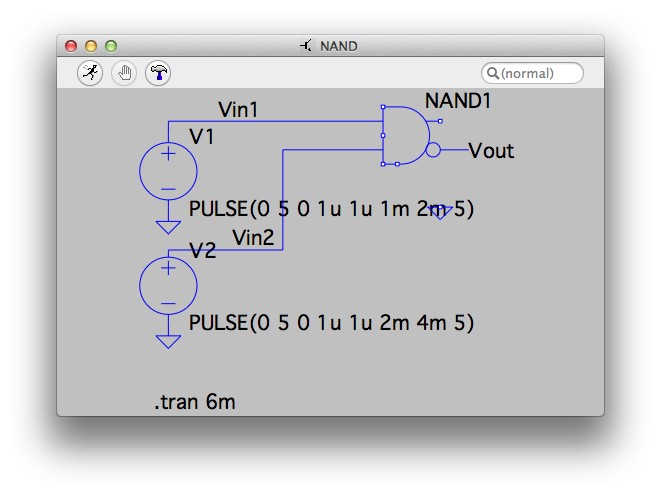Click the NAND gate output inversion bubble
661x495 pixels.
point(433,150)
